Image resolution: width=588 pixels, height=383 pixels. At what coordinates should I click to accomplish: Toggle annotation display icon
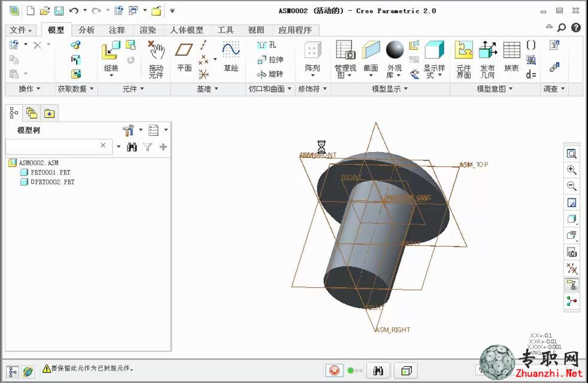coord(571,285)
